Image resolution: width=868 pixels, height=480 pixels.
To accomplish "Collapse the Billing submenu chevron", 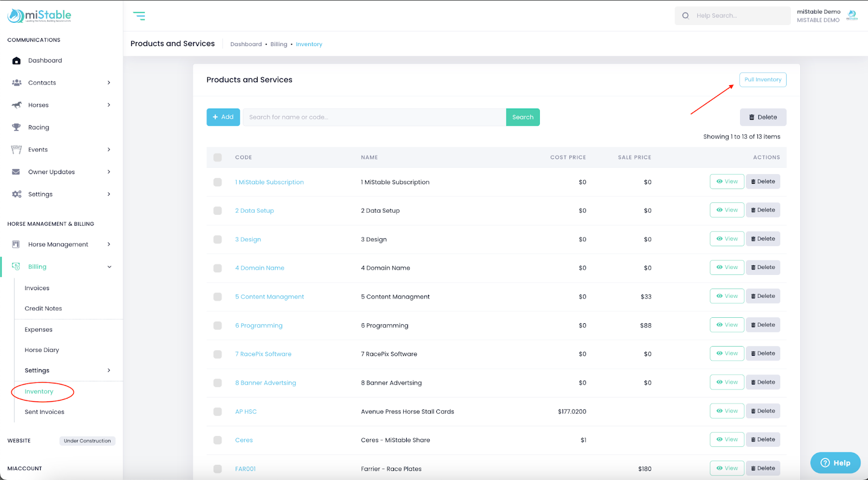I will tap(109, 267).
